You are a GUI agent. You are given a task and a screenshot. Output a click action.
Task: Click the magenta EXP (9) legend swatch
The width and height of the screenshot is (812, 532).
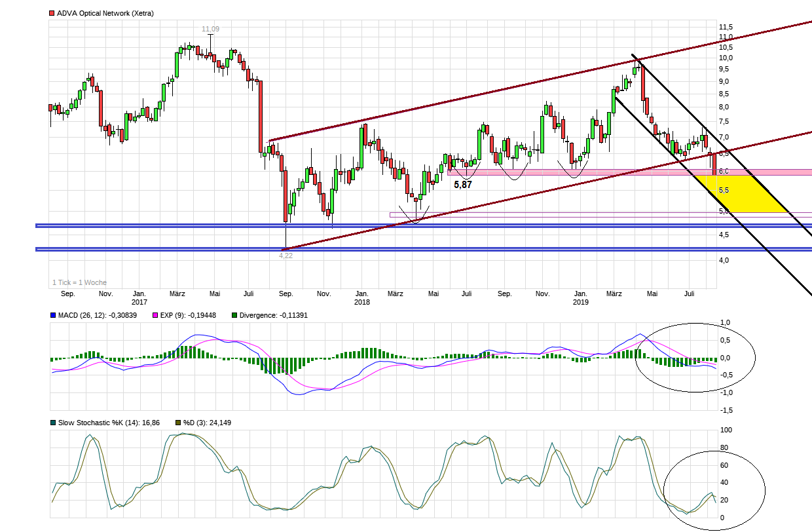click(155, 315)
